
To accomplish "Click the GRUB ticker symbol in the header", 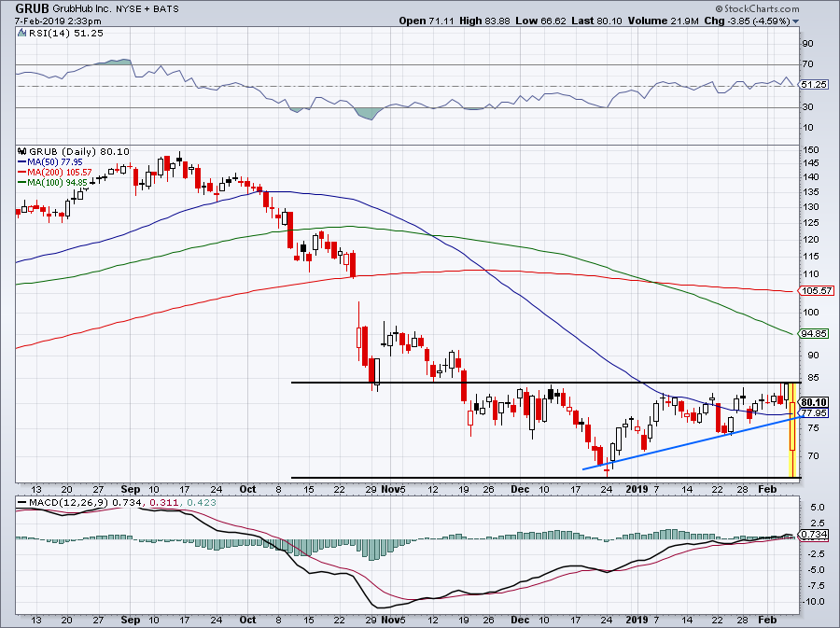I will 32,8.
